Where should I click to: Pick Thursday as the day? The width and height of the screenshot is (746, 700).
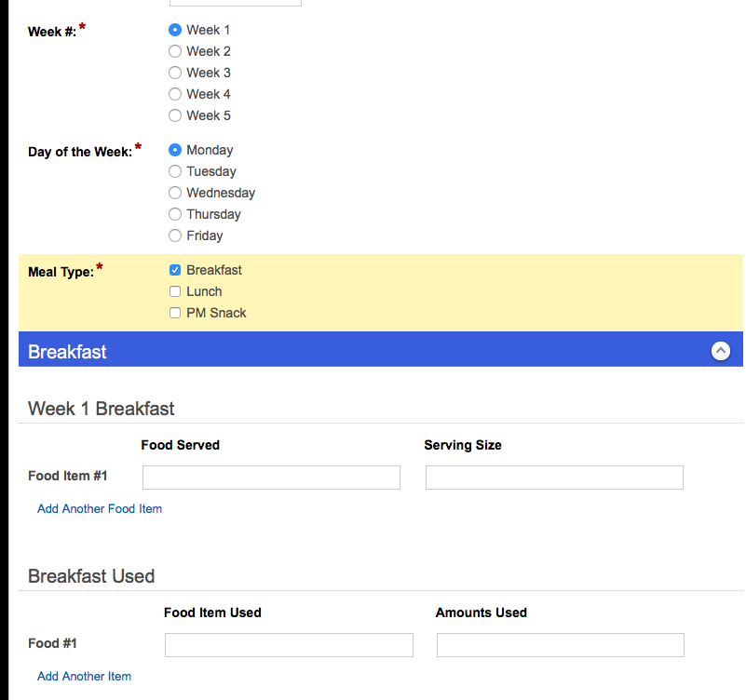(x=175, y=214)
